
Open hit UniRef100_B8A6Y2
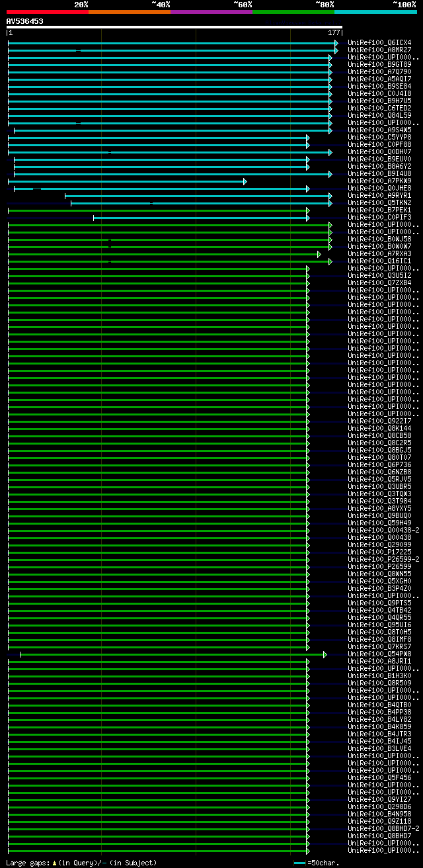coord(379,166)
